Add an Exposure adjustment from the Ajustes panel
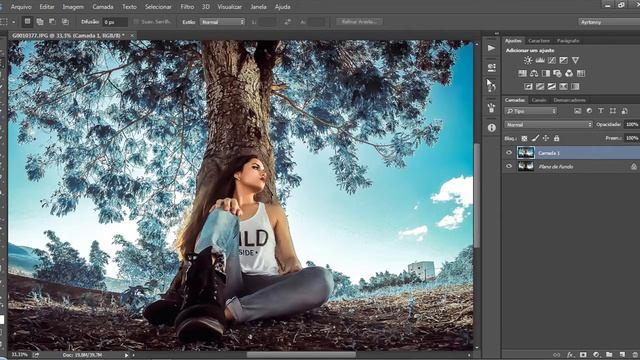 click(563, 60)
